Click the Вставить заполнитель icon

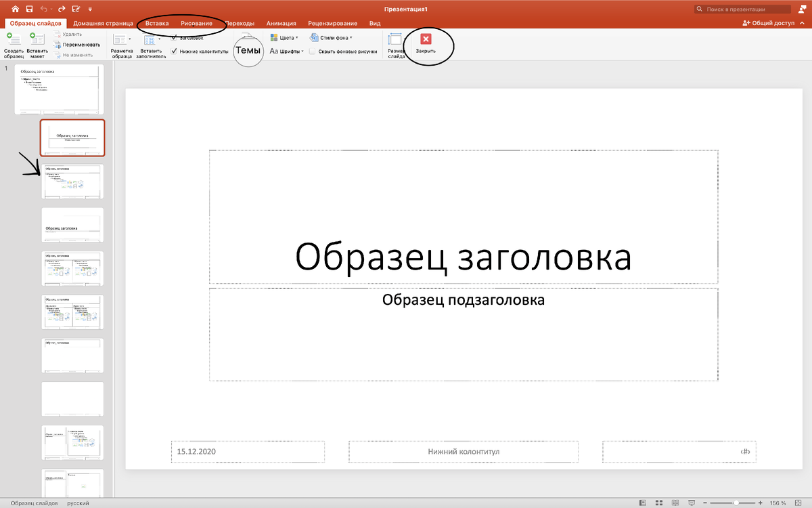(150, 46)
